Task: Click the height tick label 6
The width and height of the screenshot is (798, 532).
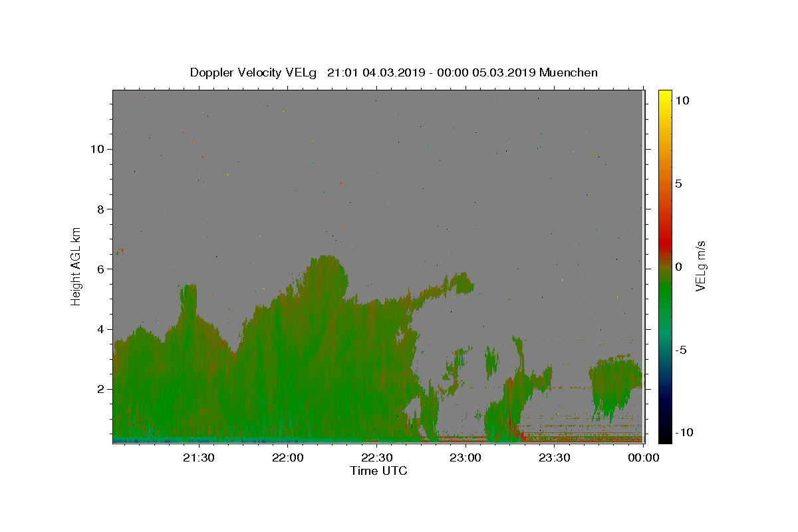Action: click(100, 269)
